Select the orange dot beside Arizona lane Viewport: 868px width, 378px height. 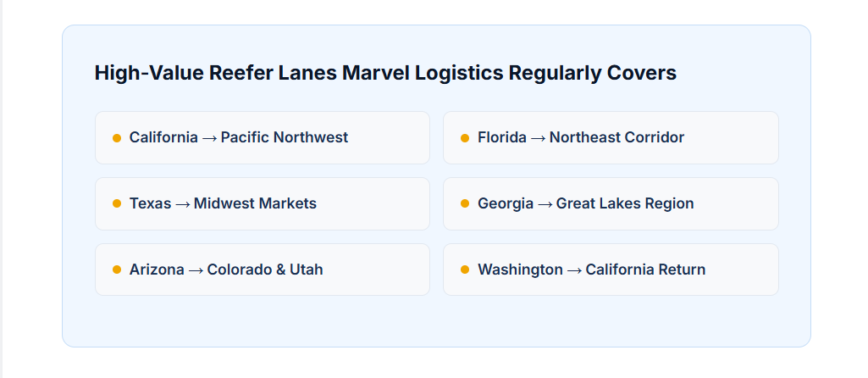117,270
